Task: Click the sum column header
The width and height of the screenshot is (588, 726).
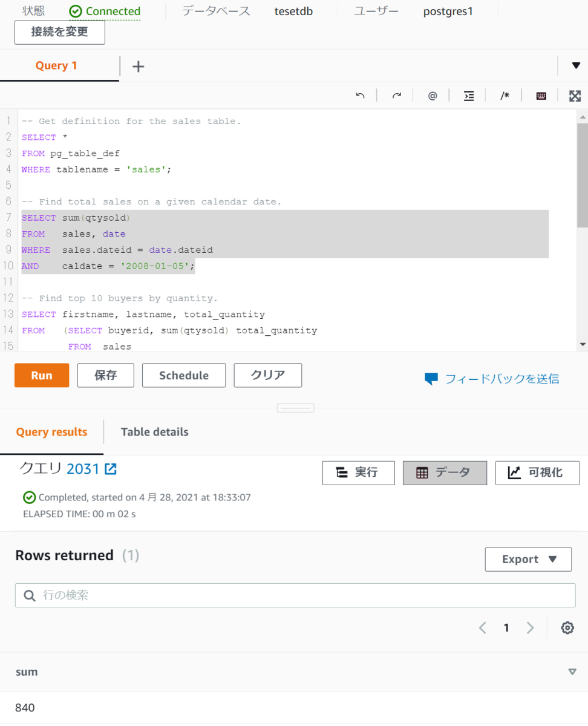Action: click(27, 672)
